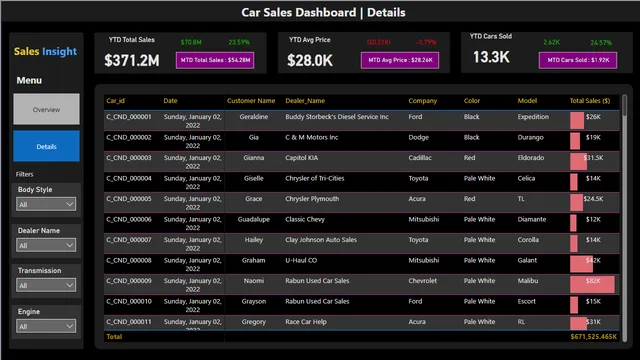Select the C_CND_000010 cell
Image resolution: width=640 pixels, height=360 pixels.
(x=129, y=301)
